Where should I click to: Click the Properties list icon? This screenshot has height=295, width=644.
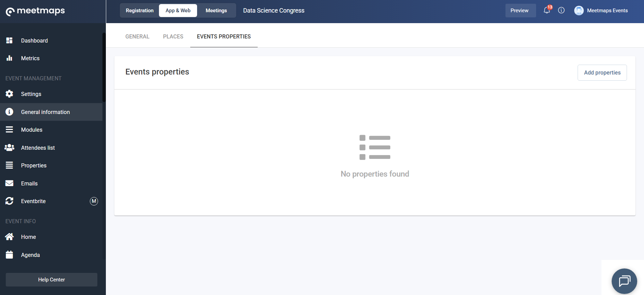[10, 165]
